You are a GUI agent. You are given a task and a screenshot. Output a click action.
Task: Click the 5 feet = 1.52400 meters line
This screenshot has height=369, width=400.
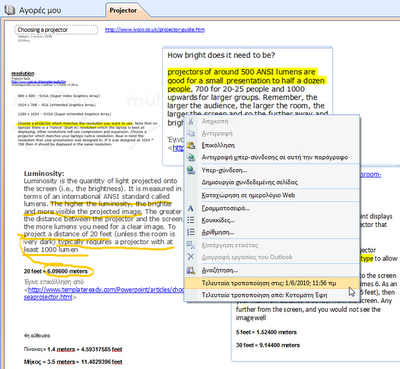(x=266, y=332)
